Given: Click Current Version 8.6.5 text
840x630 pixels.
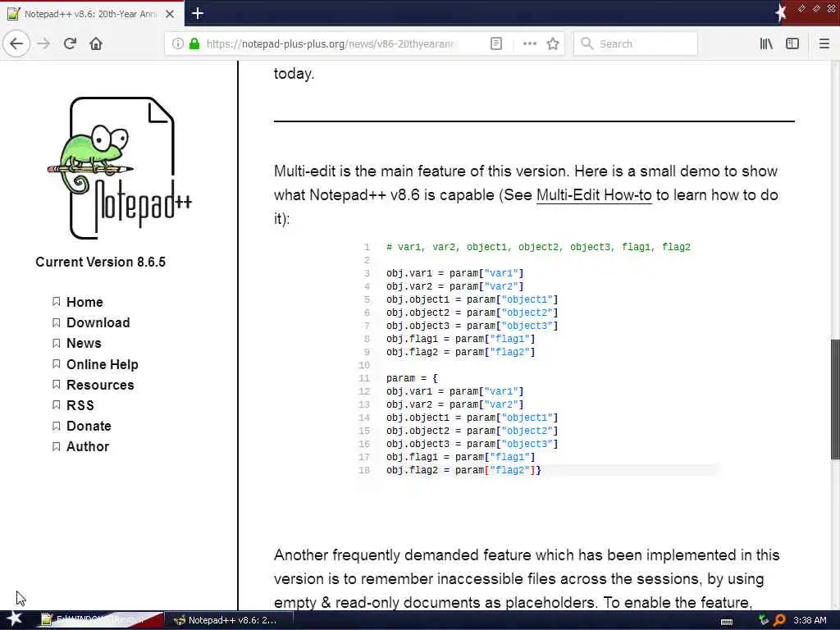Looking at the screenshot, I should point(101,262).
